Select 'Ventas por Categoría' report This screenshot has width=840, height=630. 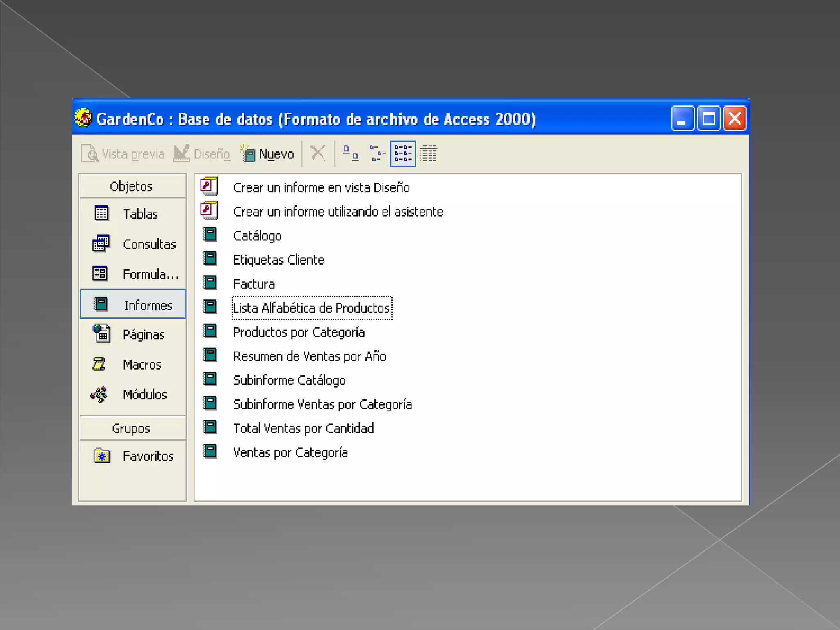[290, 452]
